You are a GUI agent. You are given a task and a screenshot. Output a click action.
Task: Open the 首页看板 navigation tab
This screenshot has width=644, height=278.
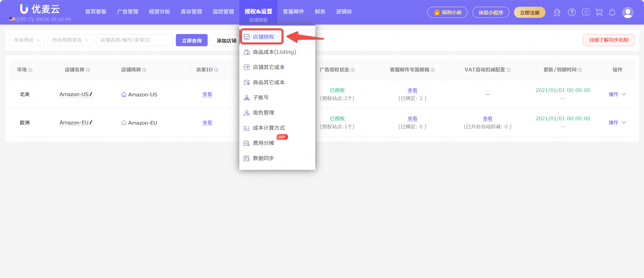pyautogui.click(x=96, y=11)
